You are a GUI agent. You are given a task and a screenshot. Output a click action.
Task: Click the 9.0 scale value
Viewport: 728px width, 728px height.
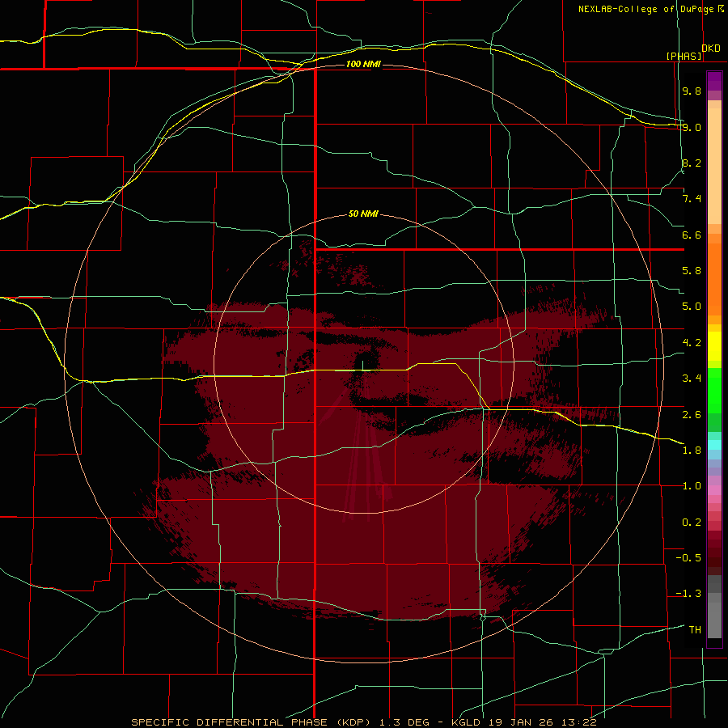coord(692,127)
